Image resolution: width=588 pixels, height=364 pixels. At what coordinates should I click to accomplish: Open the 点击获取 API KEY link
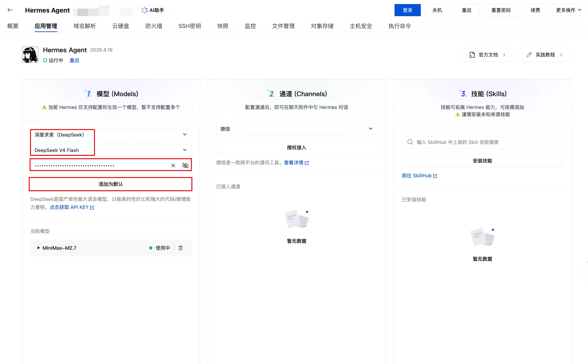pyautogui.click(x=72, y=207)
